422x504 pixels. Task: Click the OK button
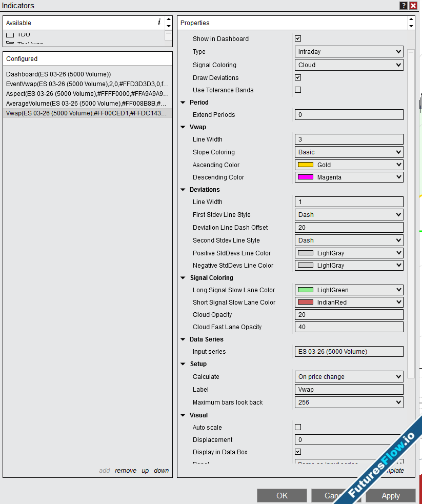[x=282, y=496]
